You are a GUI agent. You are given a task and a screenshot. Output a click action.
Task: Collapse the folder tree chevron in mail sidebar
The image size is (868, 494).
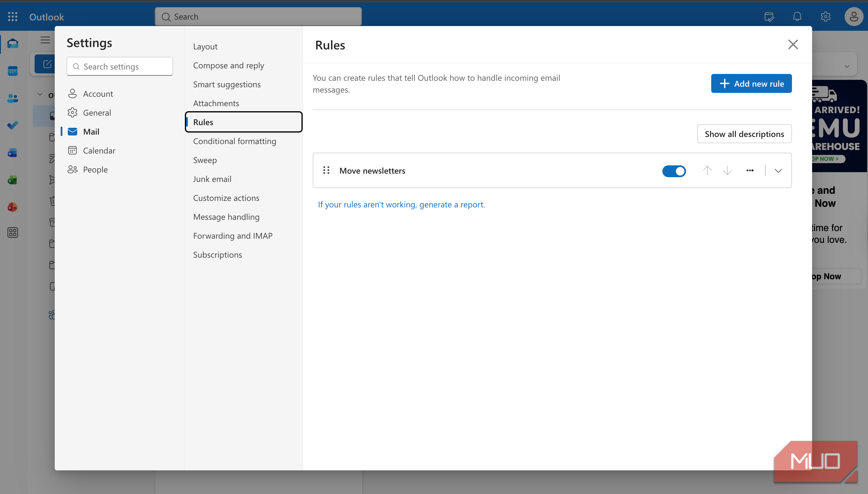point(40,94)
